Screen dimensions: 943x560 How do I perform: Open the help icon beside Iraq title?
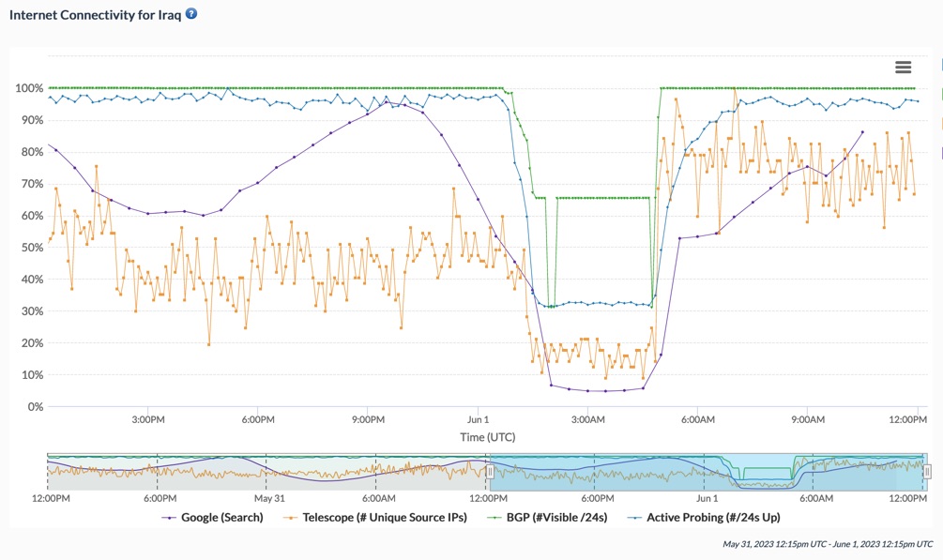click(191, 14)
